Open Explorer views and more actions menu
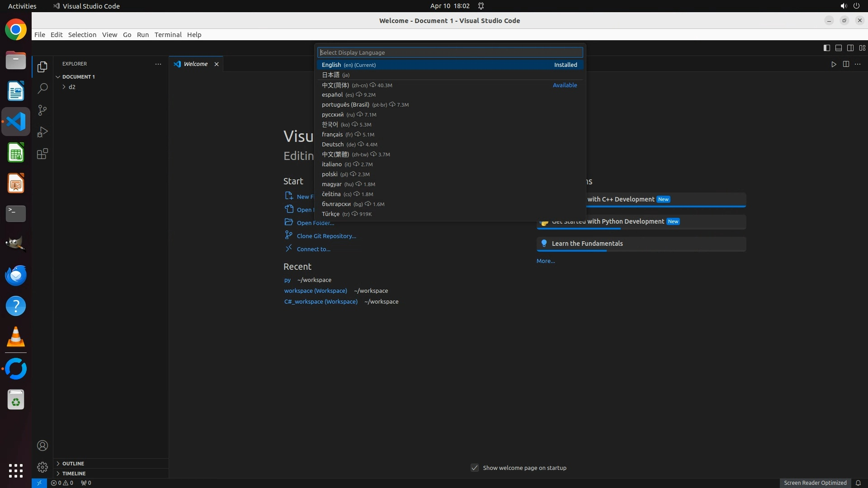 [158, 64]
